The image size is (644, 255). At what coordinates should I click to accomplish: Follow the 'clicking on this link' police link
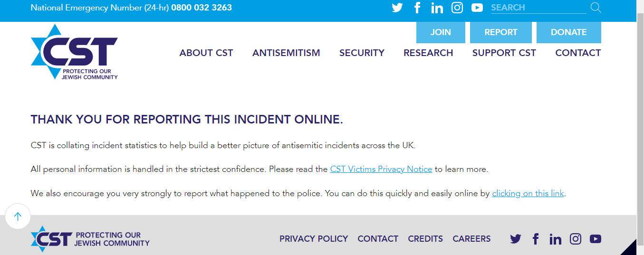[x=528, y=193]
